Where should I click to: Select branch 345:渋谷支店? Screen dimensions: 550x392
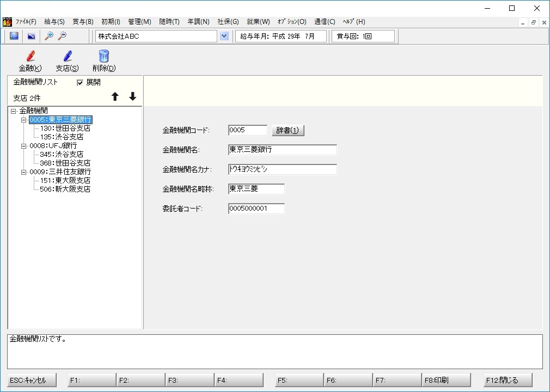click(x=62, y=154)
